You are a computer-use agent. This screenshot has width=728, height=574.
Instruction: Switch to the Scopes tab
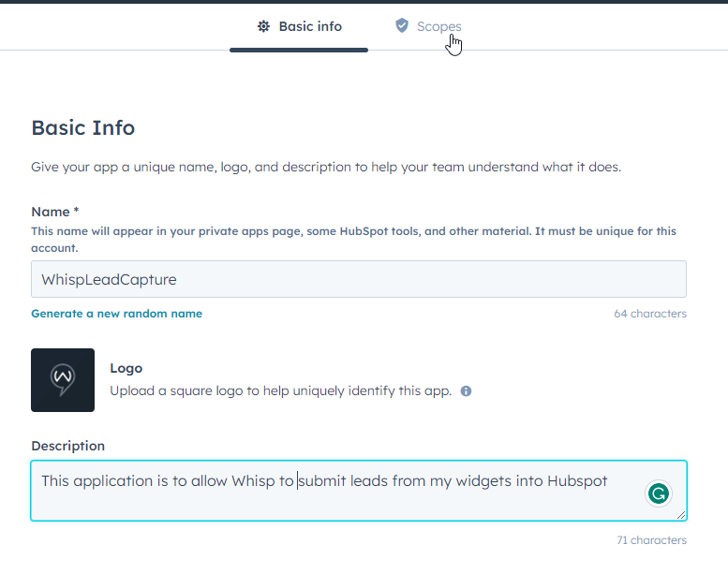428,26
